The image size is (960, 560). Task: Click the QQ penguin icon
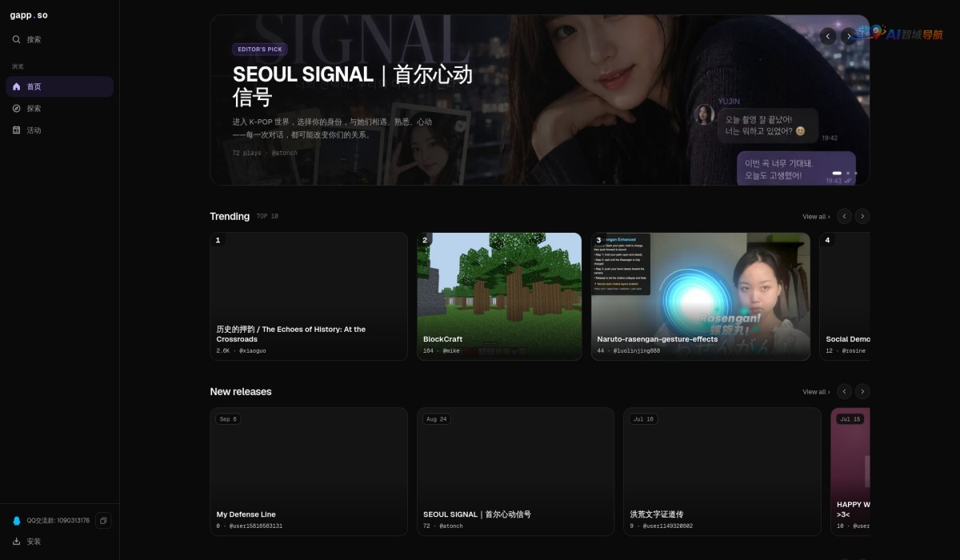(17, 521)
